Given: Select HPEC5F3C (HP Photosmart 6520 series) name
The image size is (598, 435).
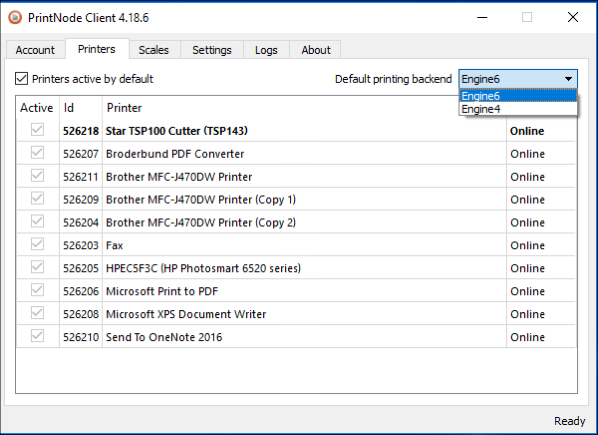Looking at the screenshot, I should [203, 268].
